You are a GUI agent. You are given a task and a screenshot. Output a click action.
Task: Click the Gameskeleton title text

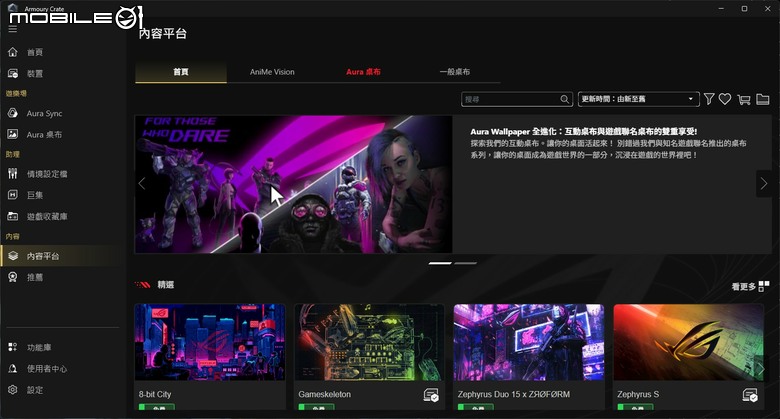[324, 394]
